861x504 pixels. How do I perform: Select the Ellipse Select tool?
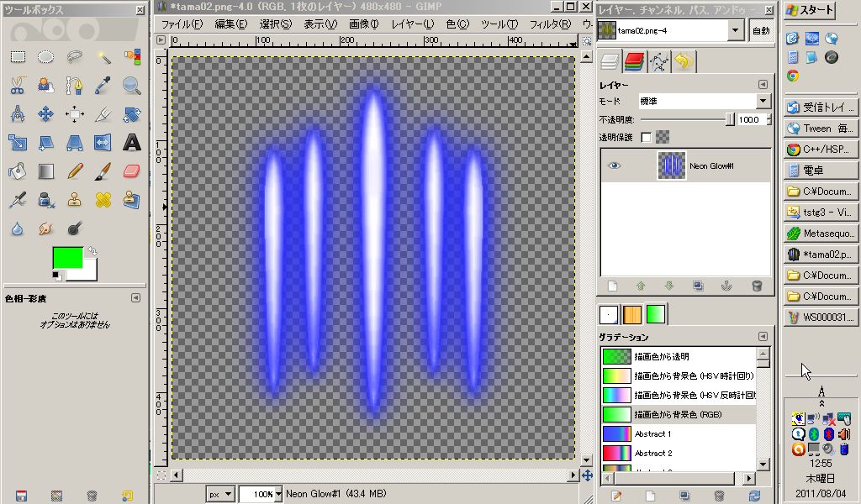click(x=45, y=56)
